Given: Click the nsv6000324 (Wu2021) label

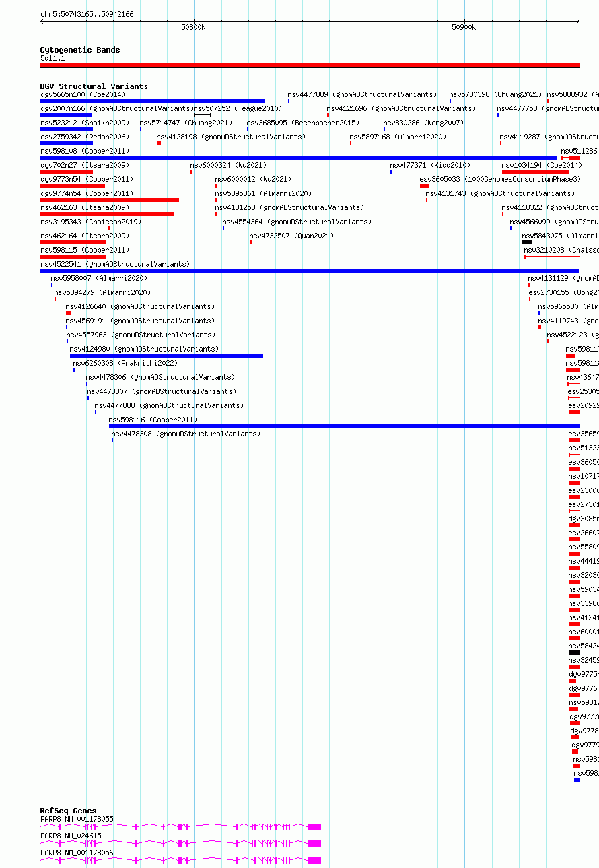Looking at the screenshot, I should (228, 165).
